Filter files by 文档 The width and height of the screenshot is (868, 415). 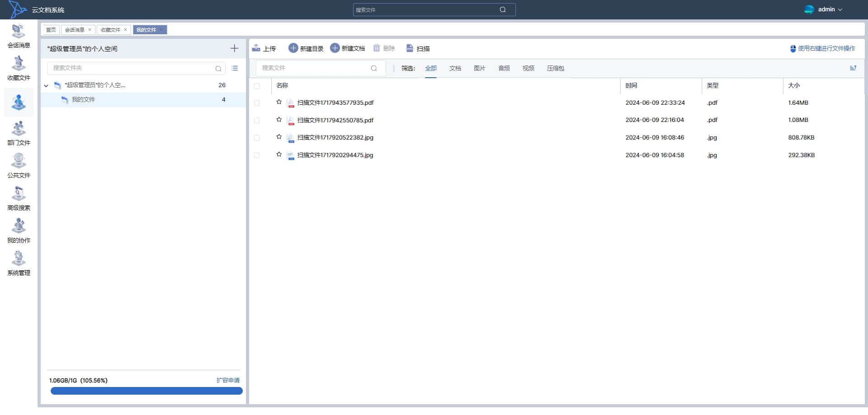[x=455, y=68]
